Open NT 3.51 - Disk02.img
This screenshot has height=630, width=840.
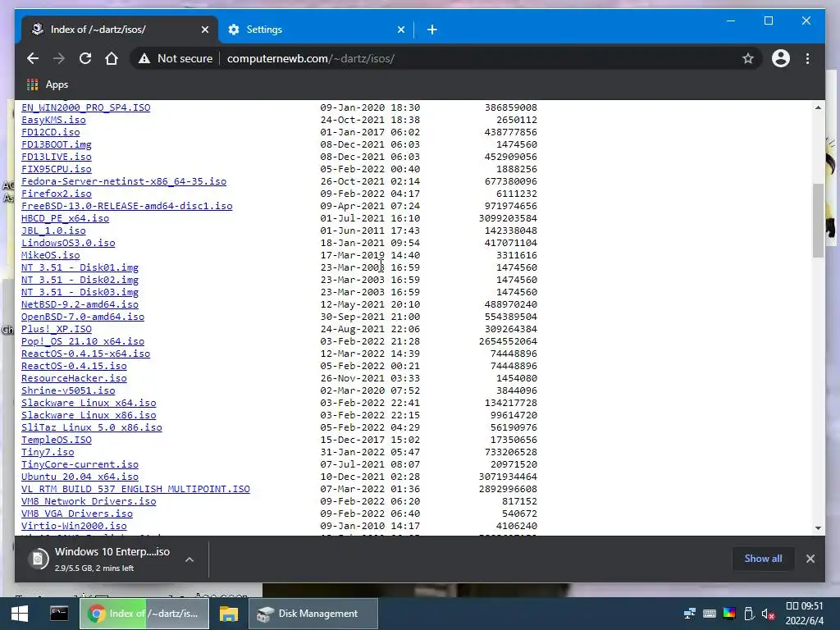pos(80,281)
